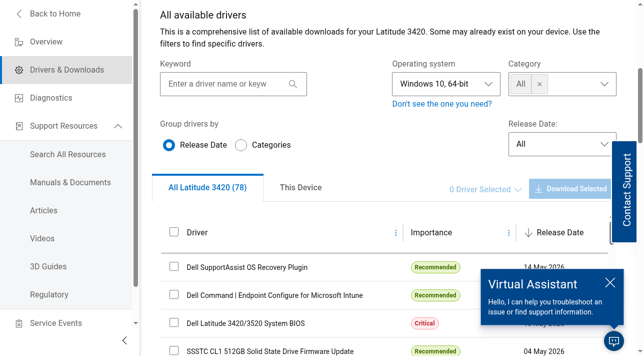Open the Release Date filter dropdown
Image resolution: width=644 pixels, height=356 pixels.
pos(562,144)
